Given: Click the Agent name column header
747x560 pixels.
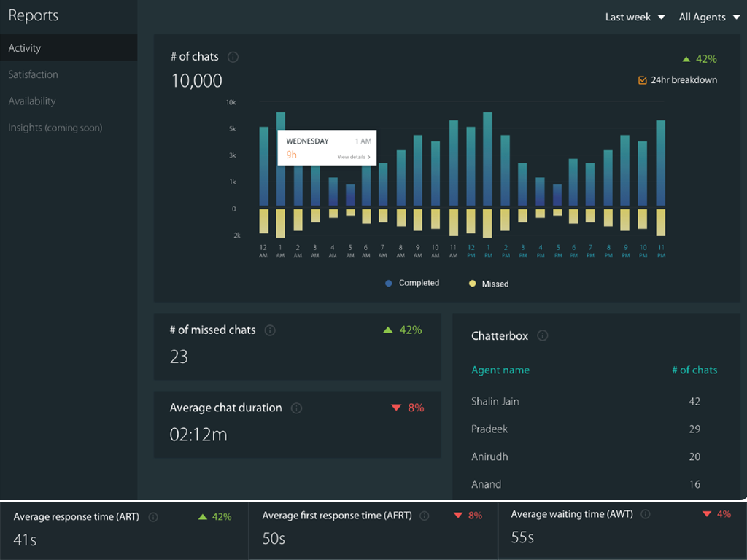Looking at the screenshot, I should pos(500,370).
